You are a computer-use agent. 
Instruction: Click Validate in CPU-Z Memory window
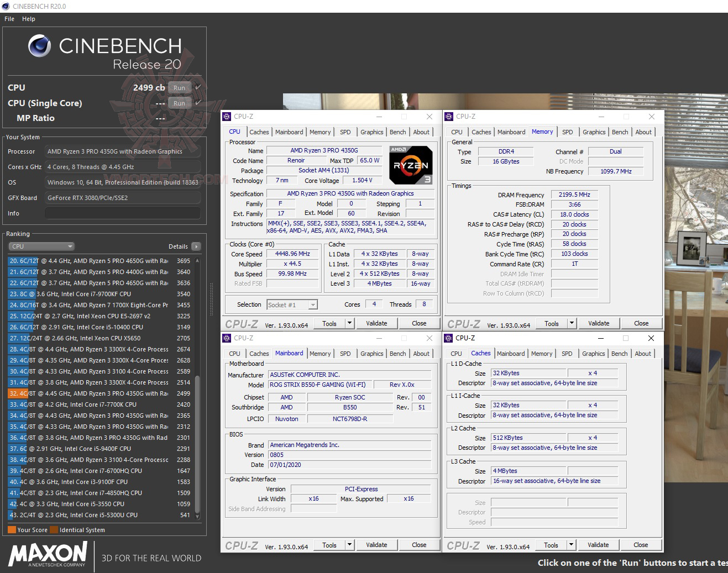point(599,323)
